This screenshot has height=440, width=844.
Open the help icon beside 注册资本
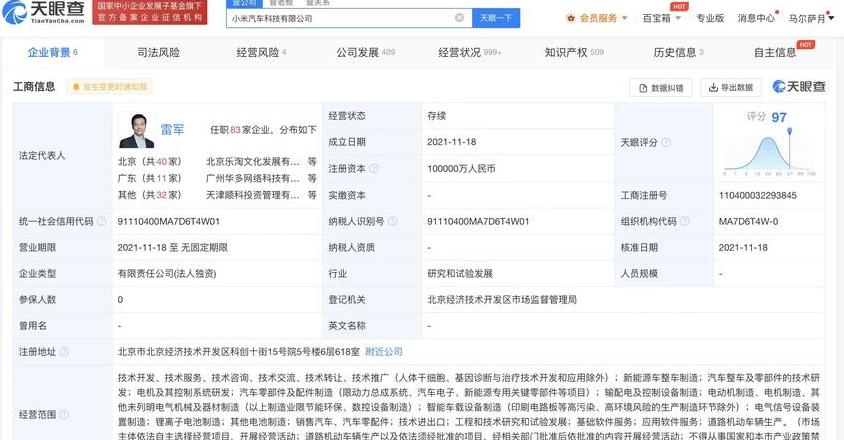374,169
